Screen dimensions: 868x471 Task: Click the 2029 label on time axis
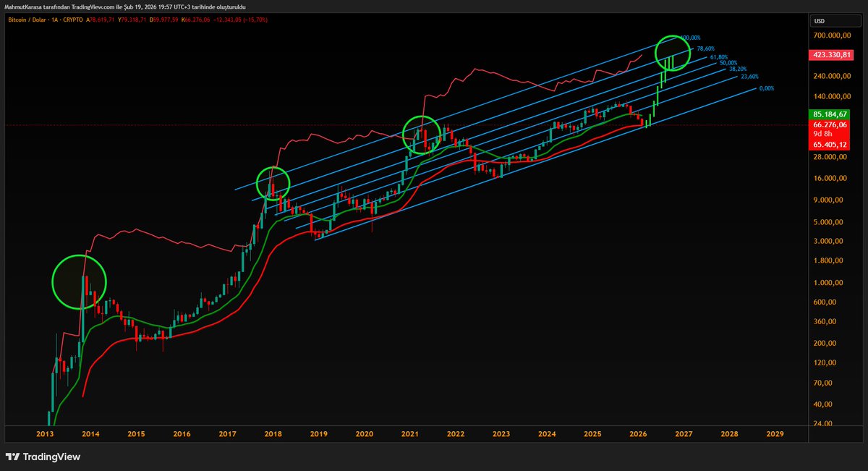pos(775,434)
